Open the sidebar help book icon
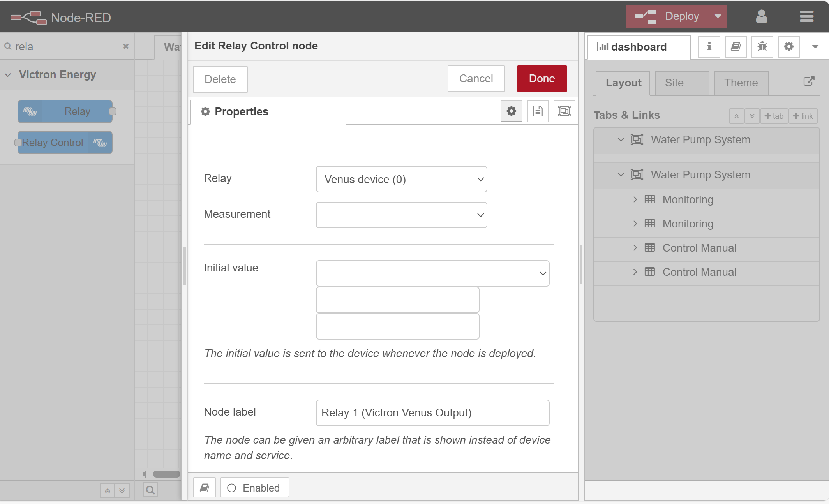This screenshot has height=504, width=829. pyautogui.click(x=736, y=47)
